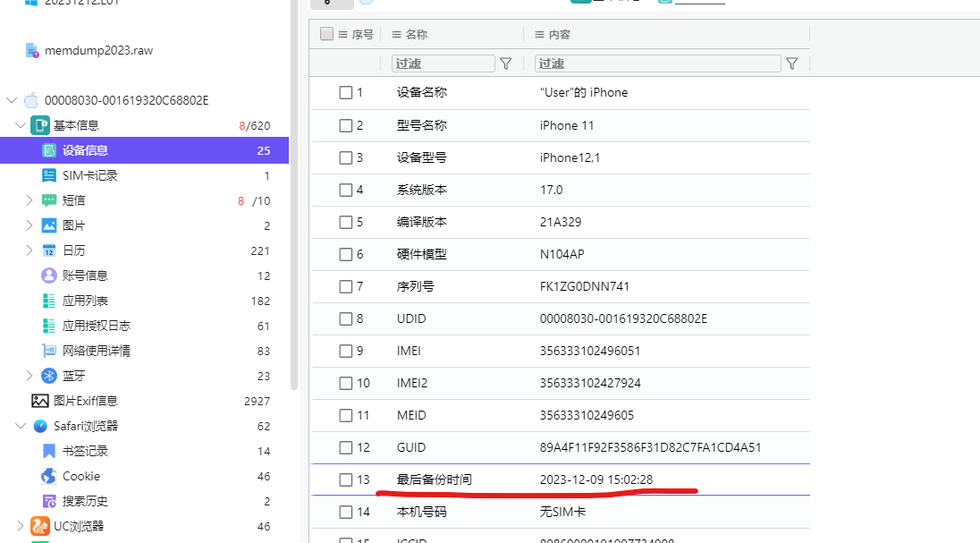Check row 3 设备型号 checkbox

coord(346,157)
